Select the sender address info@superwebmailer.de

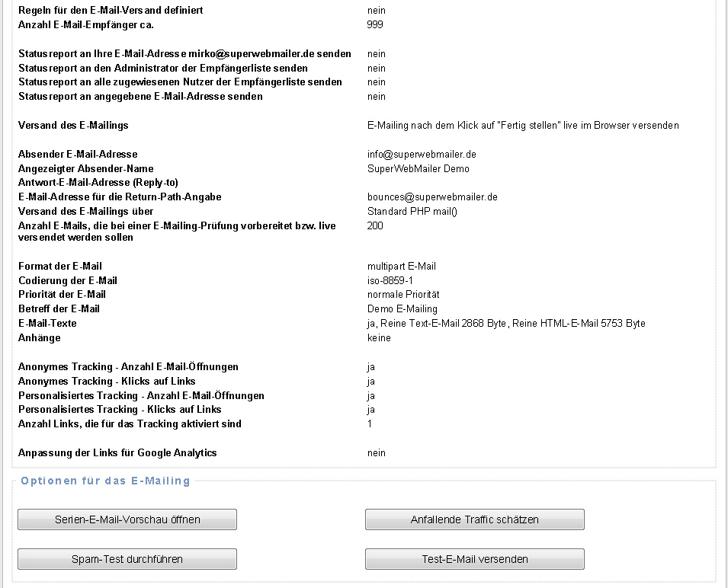[x=422, y=155]
